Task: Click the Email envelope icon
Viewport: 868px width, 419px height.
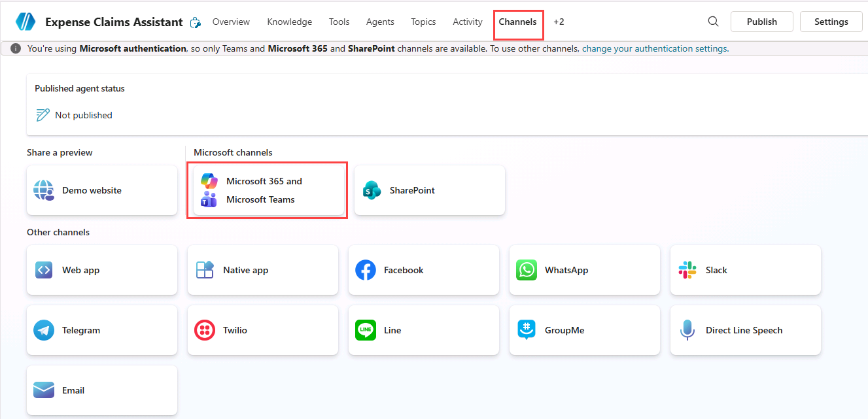Action: point(44,390)
